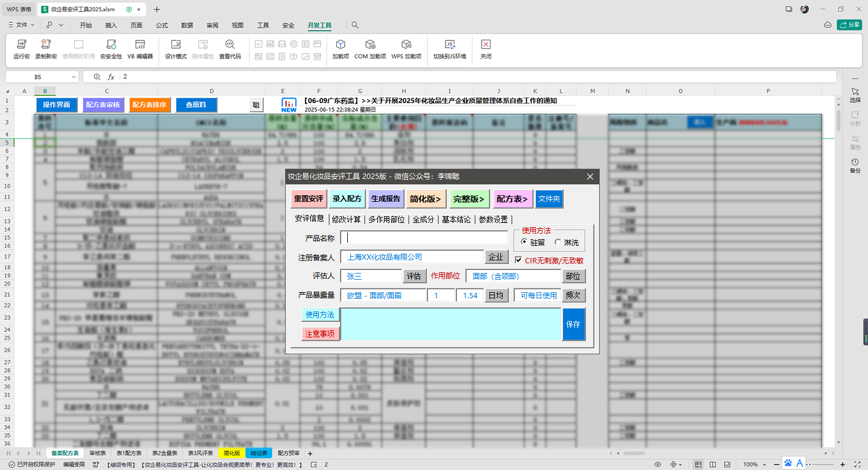Switch to 多作用部位 tab in dialog
Viewport: 868px width, 470px height.
(386, 220)
